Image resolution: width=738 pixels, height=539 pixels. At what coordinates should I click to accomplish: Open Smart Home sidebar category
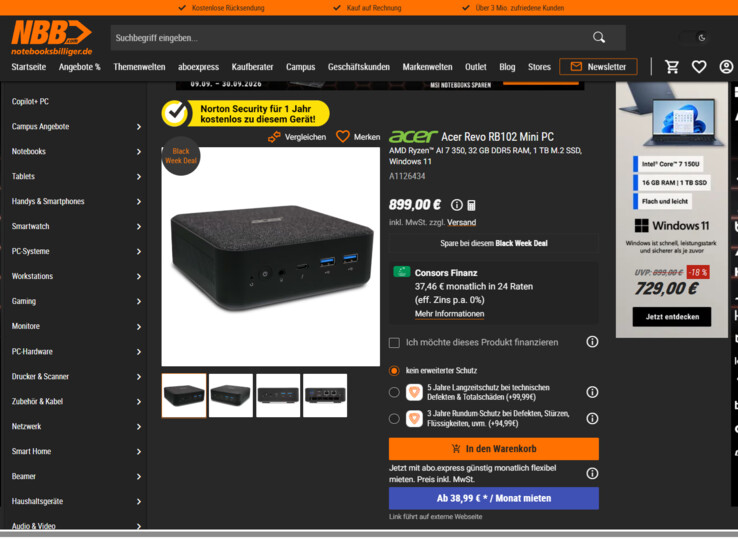tap(31, 451)
